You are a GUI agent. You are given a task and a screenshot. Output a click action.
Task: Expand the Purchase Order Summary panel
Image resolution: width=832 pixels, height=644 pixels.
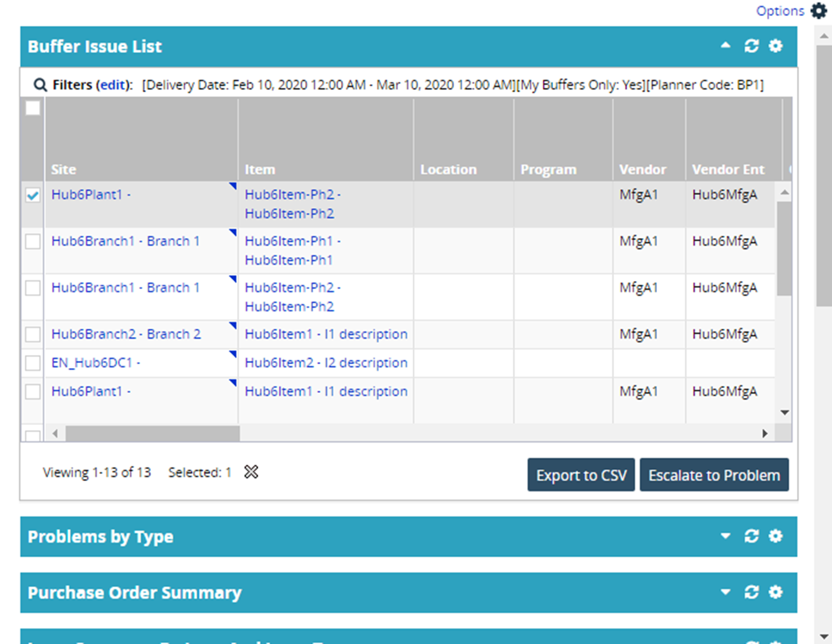click(x=726, y=592)
